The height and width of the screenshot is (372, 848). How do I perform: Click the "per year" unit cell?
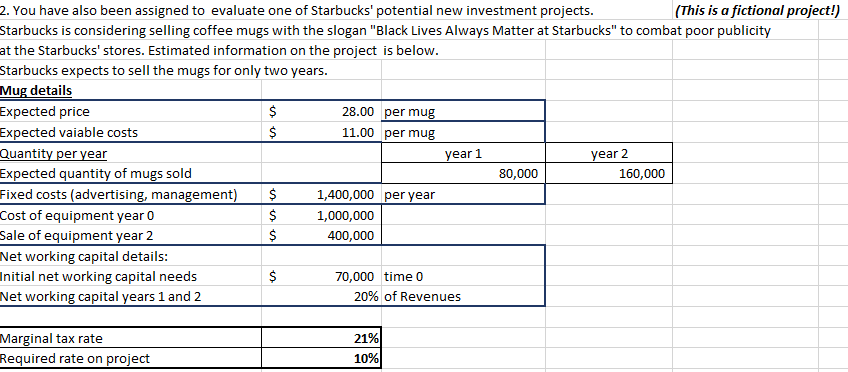coord(463,195)
